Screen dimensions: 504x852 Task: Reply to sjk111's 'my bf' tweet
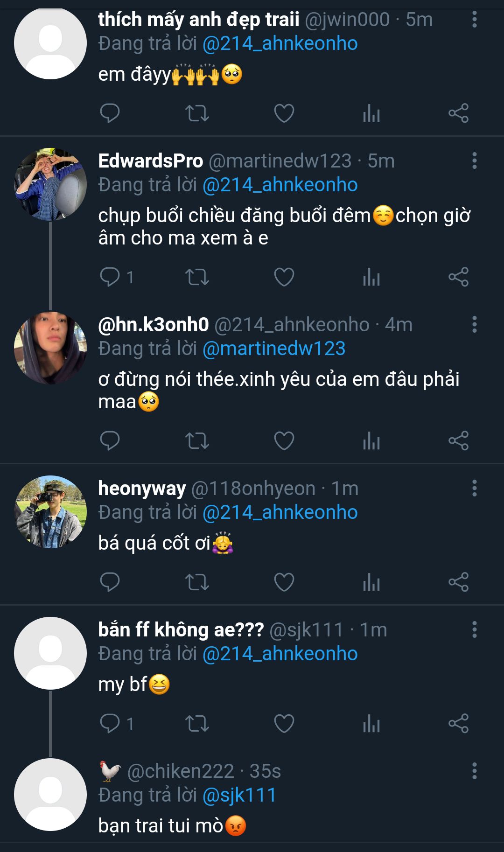[110, 724]
